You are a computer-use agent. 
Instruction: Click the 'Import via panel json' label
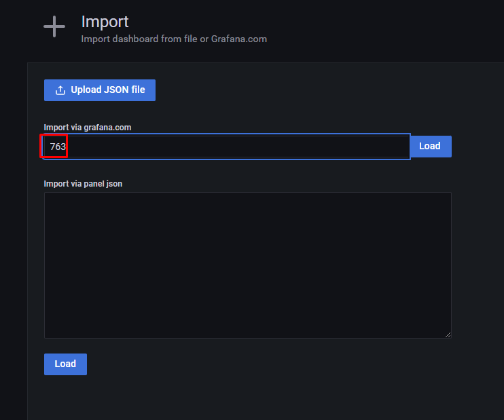[83, 184]
